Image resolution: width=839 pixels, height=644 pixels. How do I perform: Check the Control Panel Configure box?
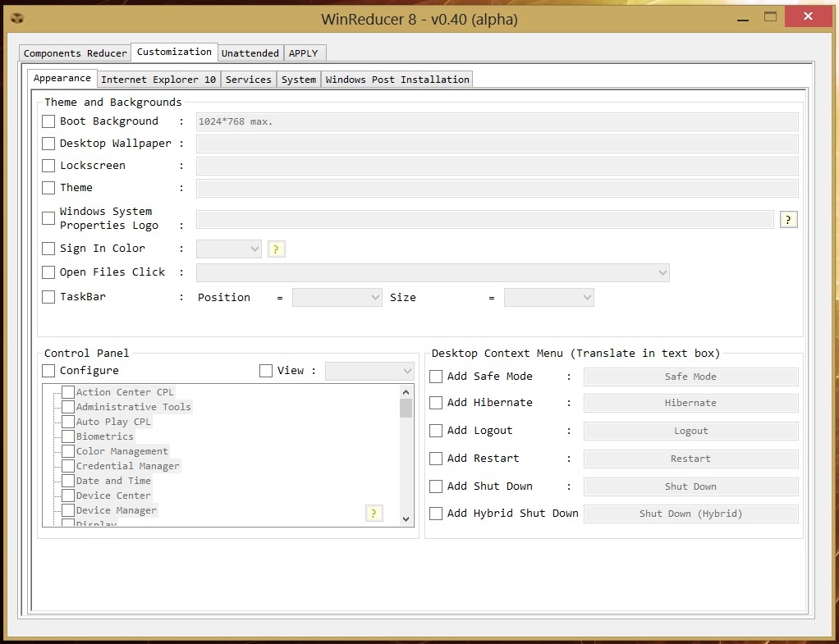tap(48, 371)
